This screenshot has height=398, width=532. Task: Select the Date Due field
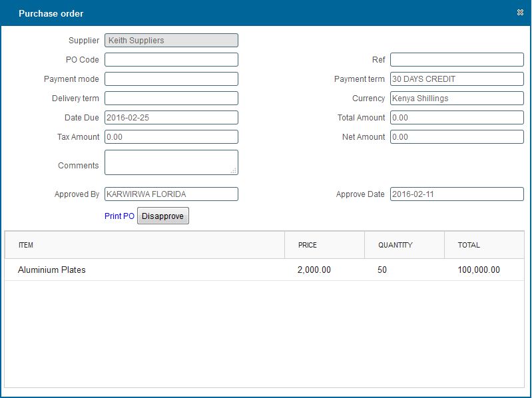click(171, 118)
